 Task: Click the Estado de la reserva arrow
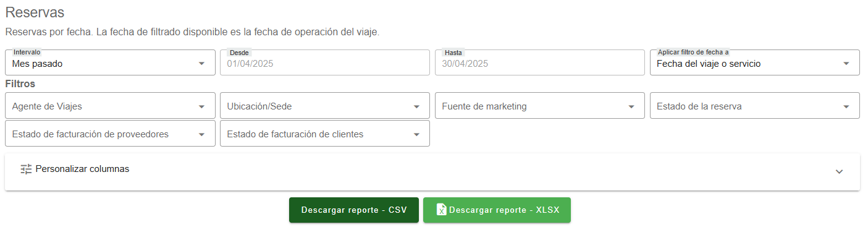coord(846,106)
